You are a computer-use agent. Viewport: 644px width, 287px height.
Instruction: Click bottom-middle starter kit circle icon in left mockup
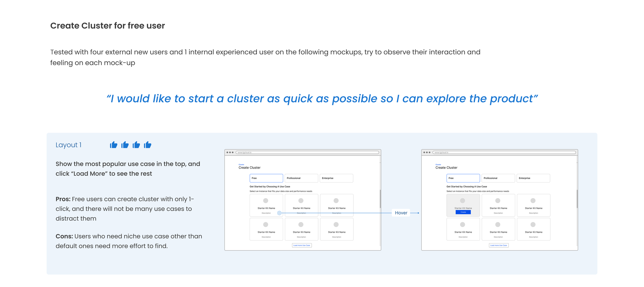[301, 224]
